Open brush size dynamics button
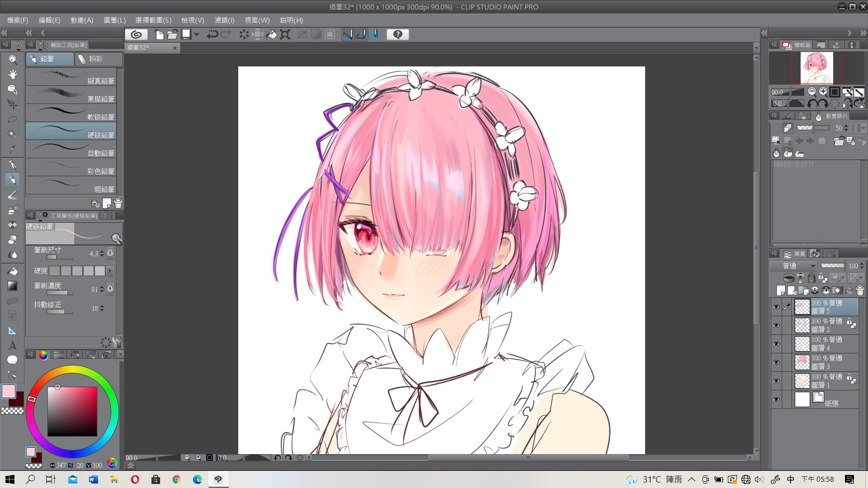Image resolution: width=868 pixels, height=488 pixels. pyautogui.click(x=110, y=253)
